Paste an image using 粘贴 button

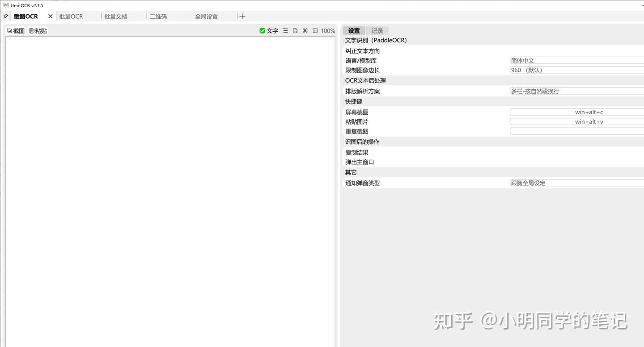[x=38, y=31]
